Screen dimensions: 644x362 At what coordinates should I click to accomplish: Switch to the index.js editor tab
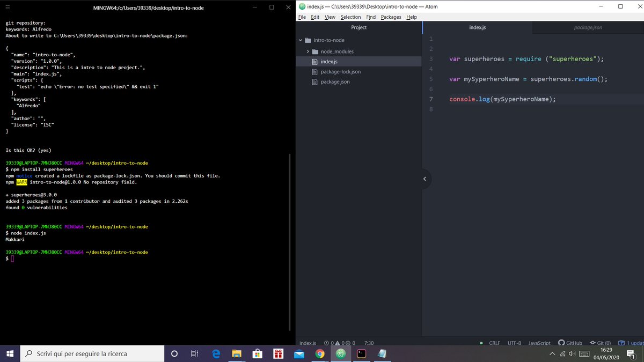(x=477, y=27)
